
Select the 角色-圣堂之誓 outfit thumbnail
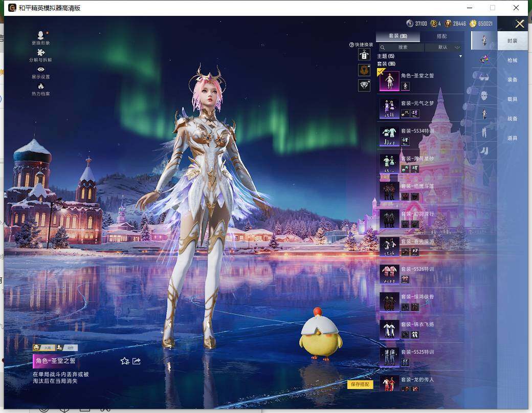tap(389, 81)
